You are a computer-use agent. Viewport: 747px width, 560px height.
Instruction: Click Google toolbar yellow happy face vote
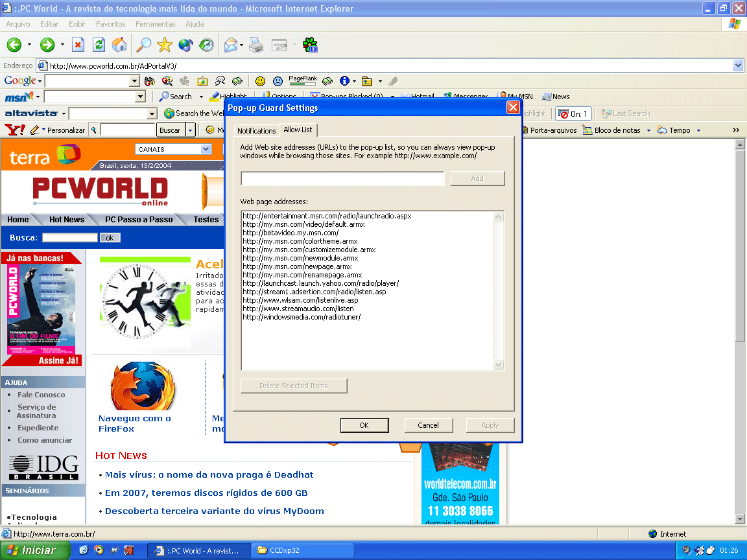click(260, 81)
